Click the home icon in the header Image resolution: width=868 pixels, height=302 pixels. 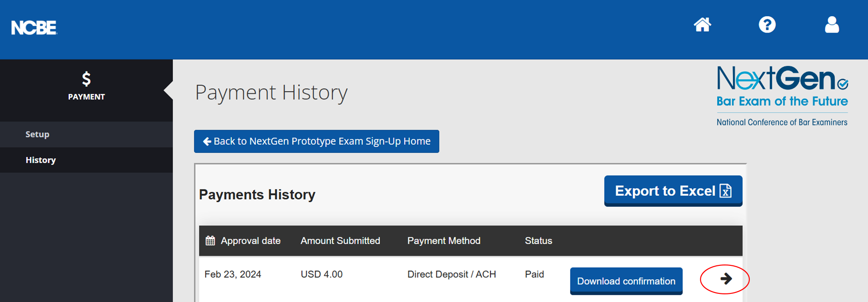[702, 25]
